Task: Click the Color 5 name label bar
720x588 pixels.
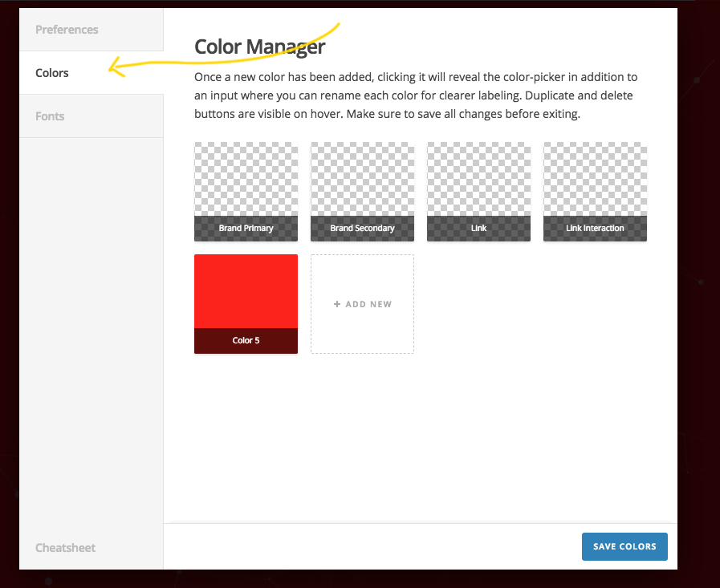Action: coord(246,341)
